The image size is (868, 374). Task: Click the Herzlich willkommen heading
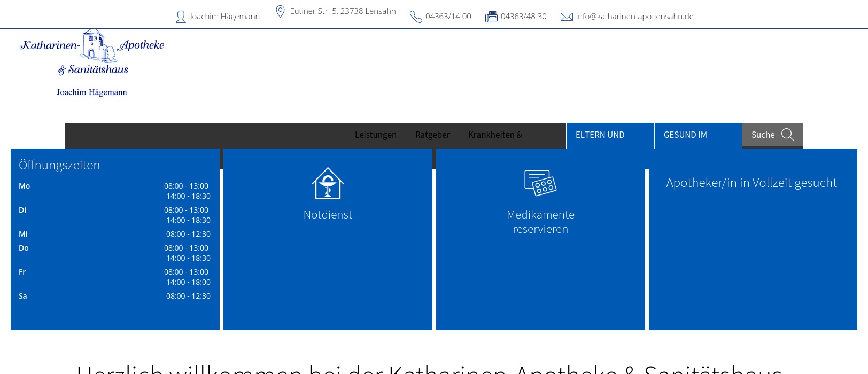coord(429,369)
